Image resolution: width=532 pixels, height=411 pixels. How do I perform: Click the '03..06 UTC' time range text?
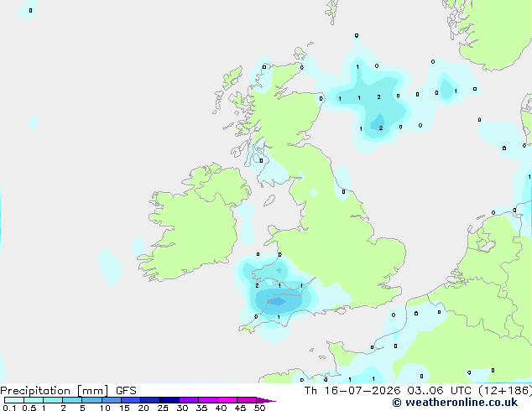tap(439, 391)
